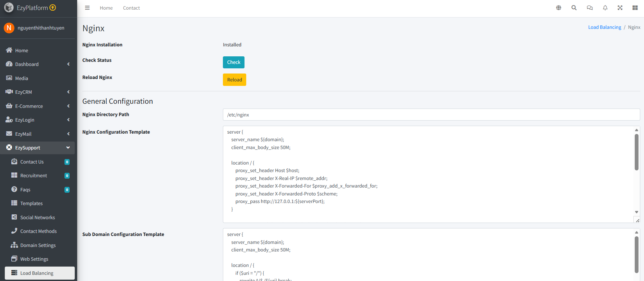Open the globe language icon
Viewport: 644px width, 281px height.
tap(559, 8)
